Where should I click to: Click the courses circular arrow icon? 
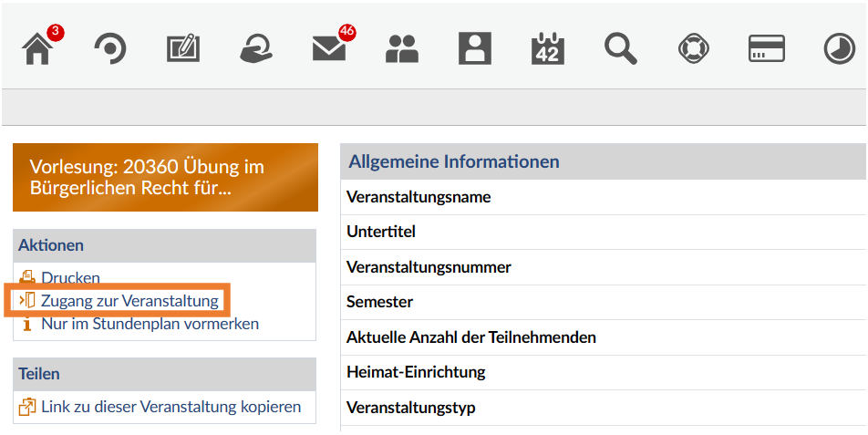110,49
